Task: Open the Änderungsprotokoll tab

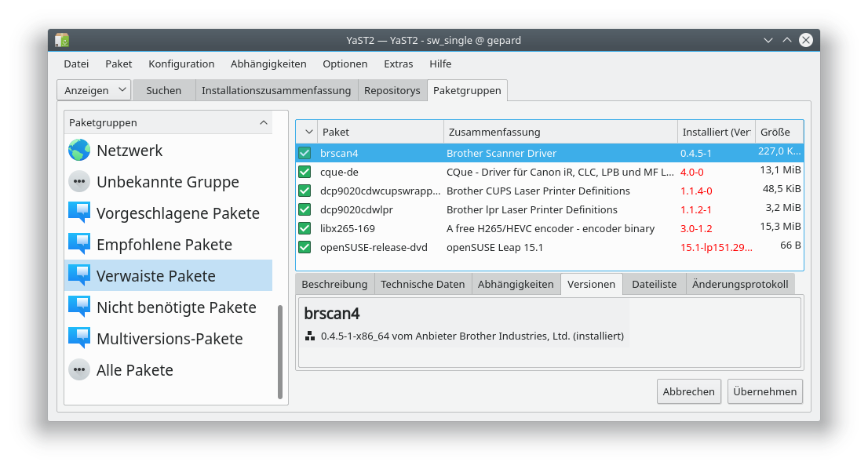Action: point(740,284)
